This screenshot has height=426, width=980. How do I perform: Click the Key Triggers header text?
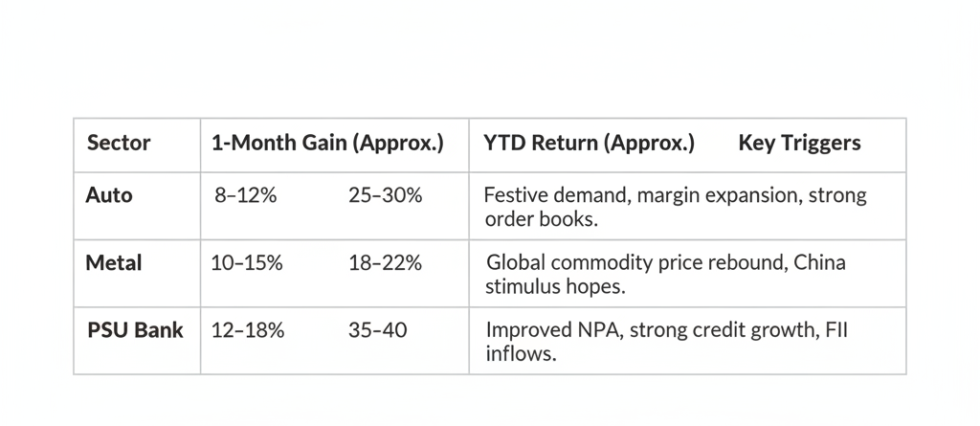799,144
